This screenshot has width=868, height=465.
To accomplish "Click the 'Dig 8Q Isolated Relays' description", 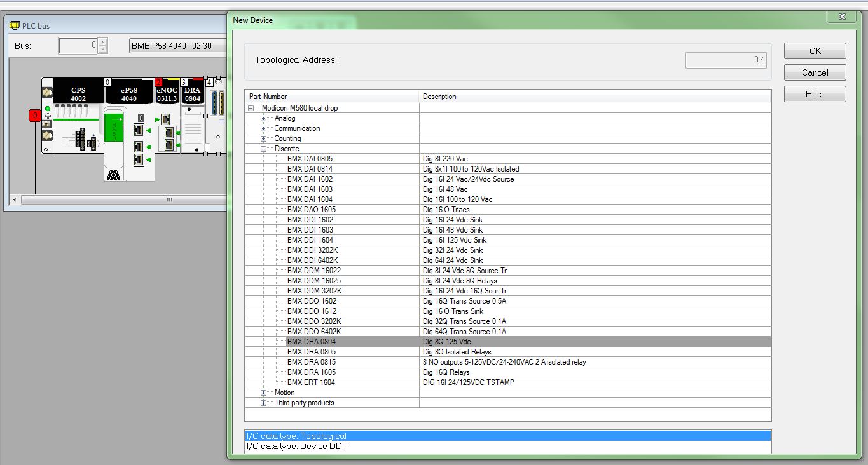I will (457, 352).
